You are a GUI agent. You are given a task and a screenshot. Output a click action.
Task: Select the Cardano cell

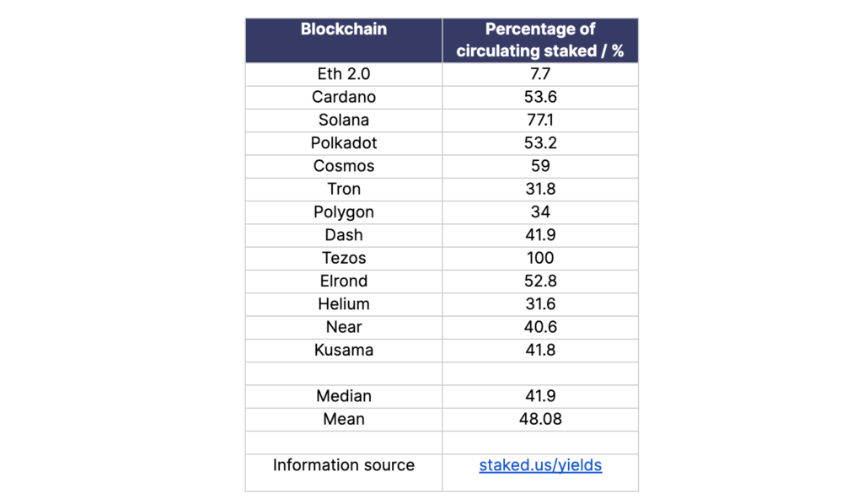click(x=344, y=97)
